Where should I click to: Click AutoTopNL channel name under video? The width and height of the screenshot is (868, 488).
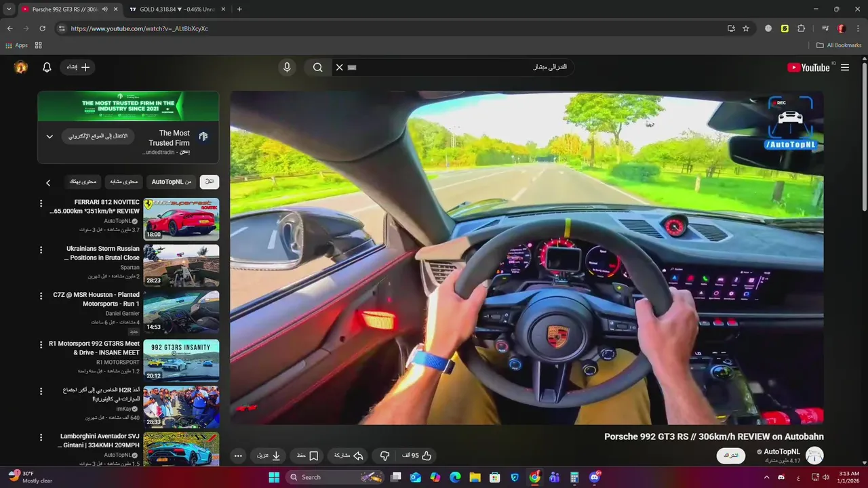click(x=782, y=451)
